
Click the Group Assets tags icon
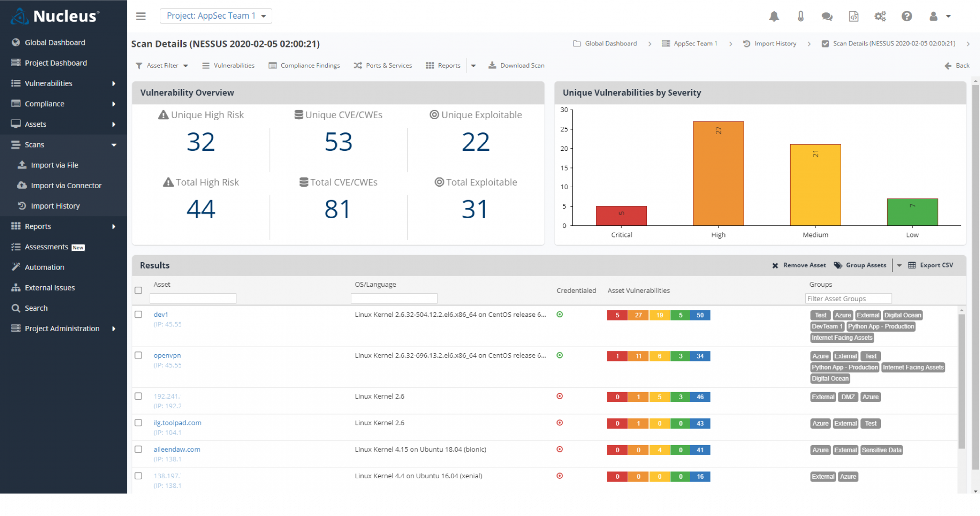[838, 265]
